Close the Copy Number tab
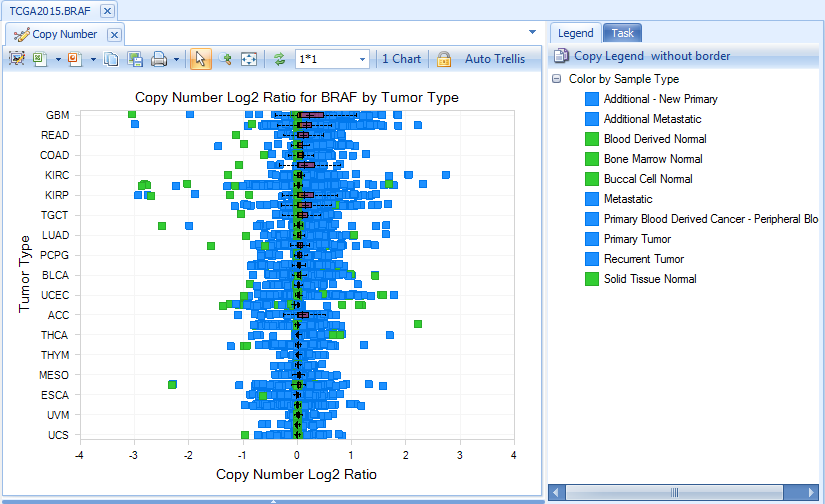The image size is (825, 504). (x=114, y=35)
